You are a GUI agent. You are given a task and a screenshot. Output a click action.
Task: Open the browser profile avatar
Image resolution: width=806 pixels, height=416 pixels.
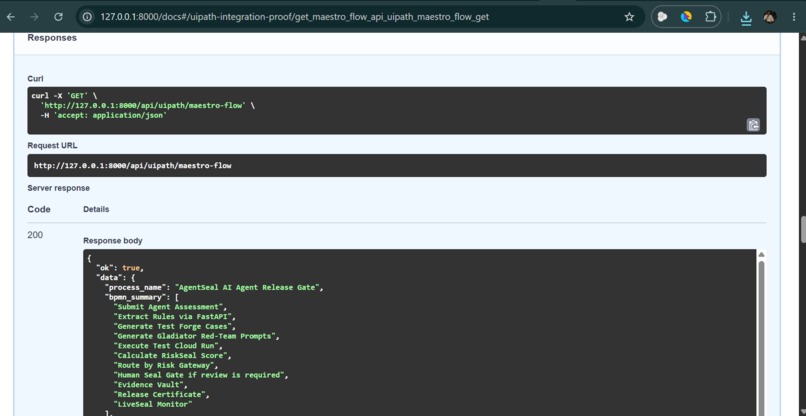click(x=770, y=17)
